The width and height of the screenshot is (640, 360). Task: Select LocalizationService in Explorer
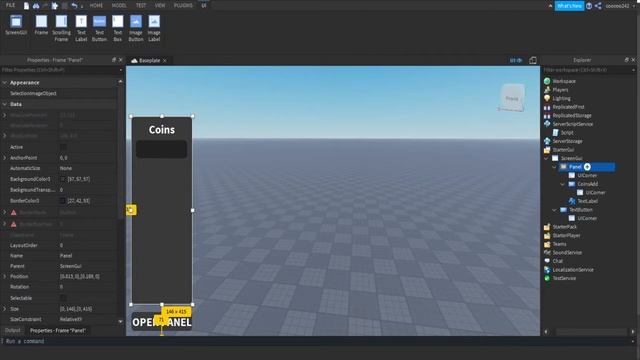(x=573, y=270)
